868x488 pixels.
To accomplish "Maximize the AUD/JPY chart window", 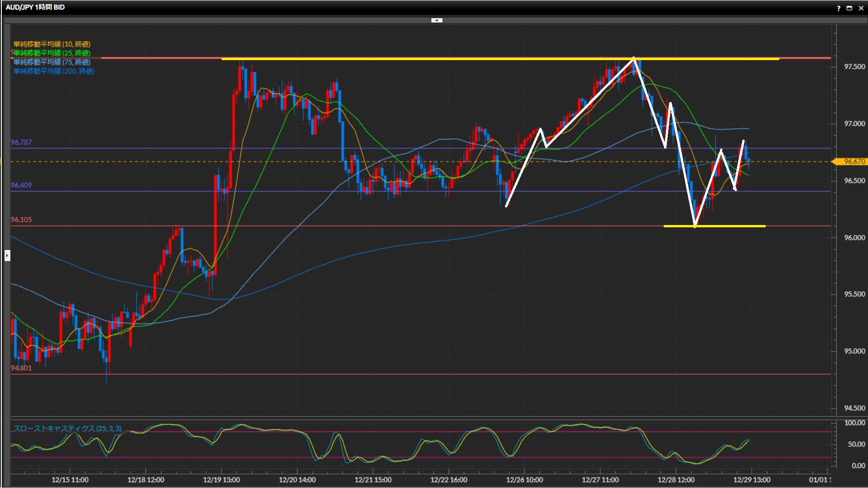I will point(849,8).
